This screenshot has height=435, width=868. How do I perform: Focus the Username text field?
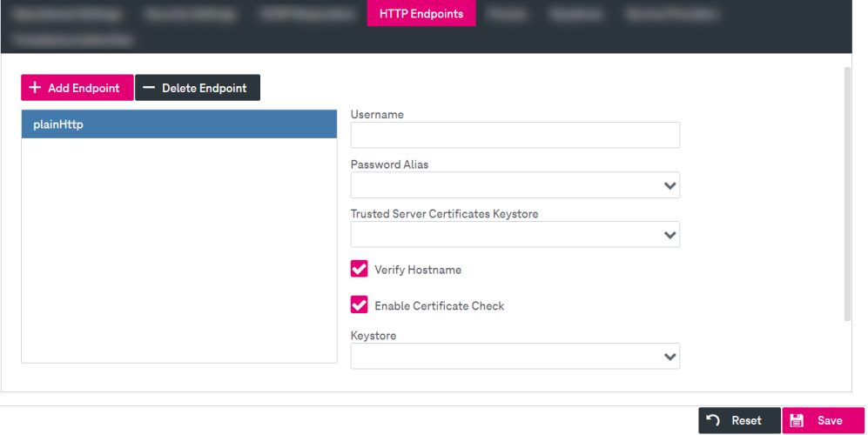[515, 136]
